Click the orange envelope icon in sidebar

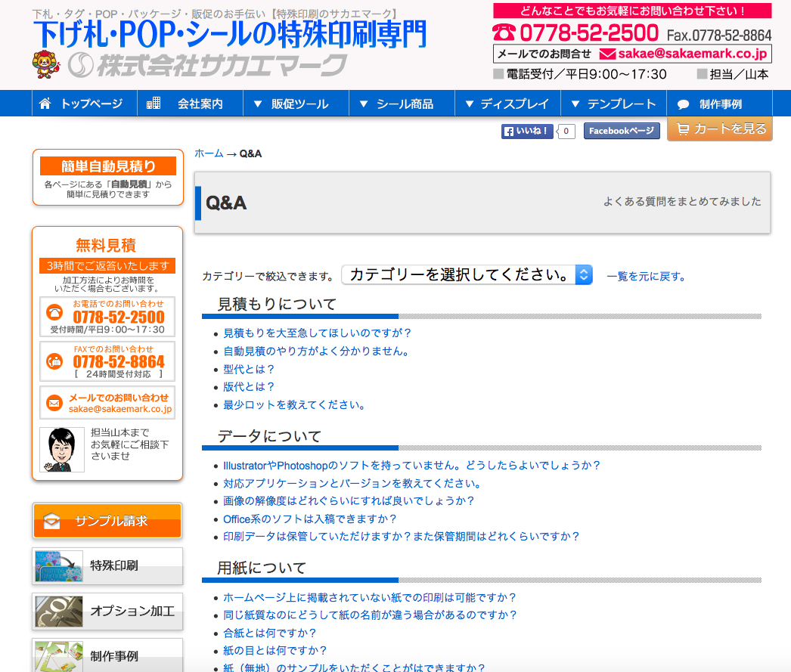point(54,403)
